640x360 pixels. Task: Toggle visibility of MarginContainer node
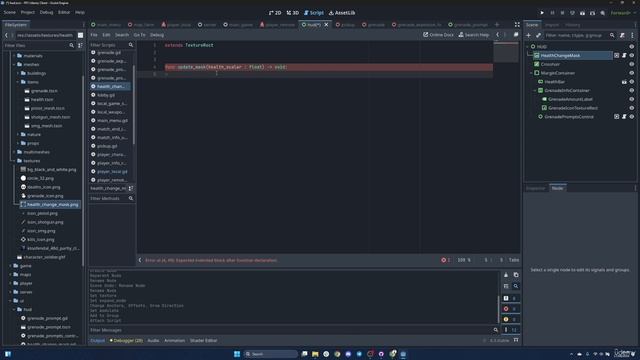[x=632, y=73]
